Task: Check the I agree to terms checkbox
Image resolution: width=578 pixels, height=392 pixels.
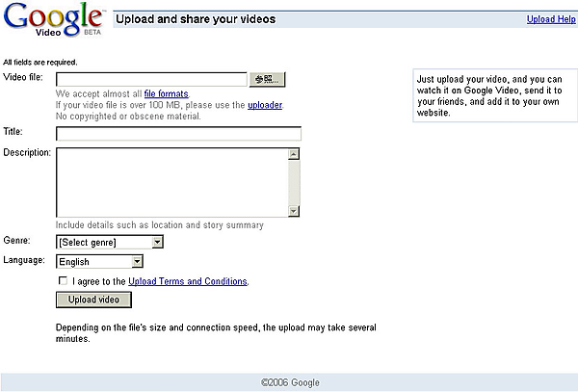Action: (63, 280)
